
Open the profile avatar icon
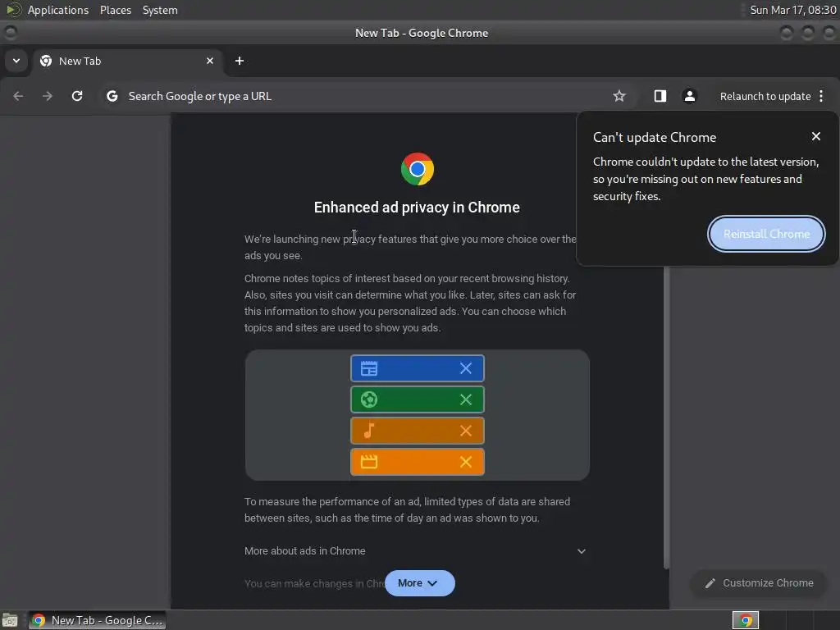click(689, 96)
